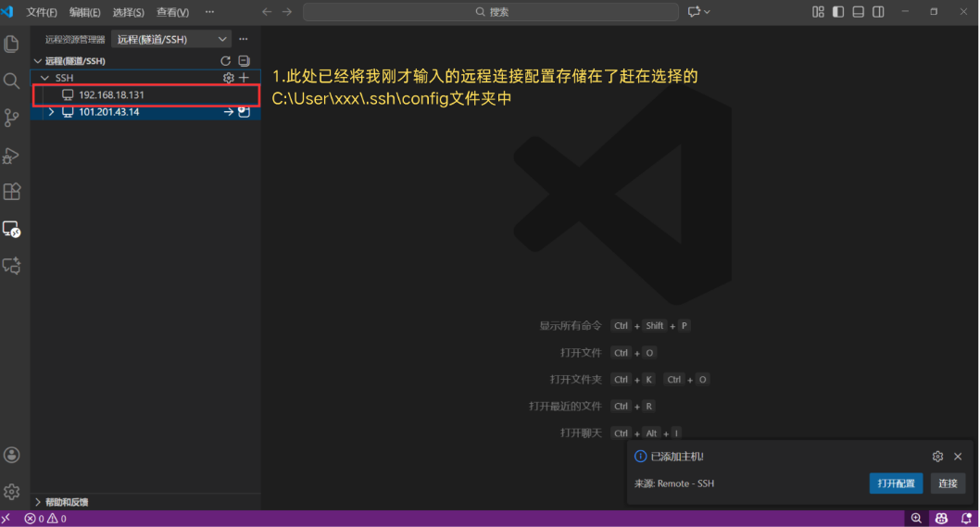This screenshot has width=980, height=527.
Task: Click the navigate forward arrow in title bar
Action: 287,12
